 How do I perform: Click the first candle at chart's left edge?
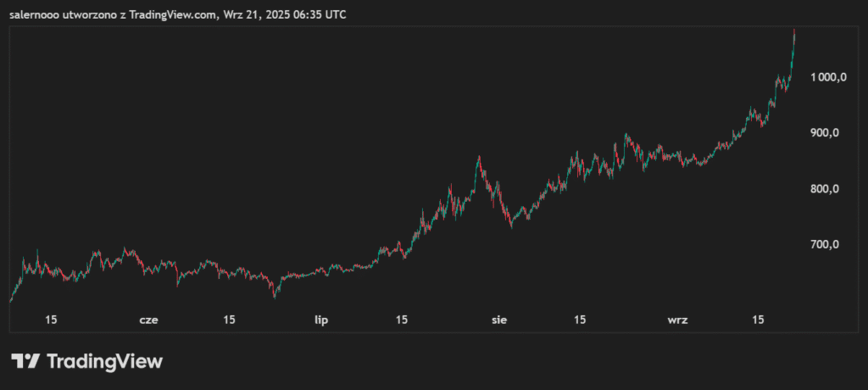[x=10, y=299]
